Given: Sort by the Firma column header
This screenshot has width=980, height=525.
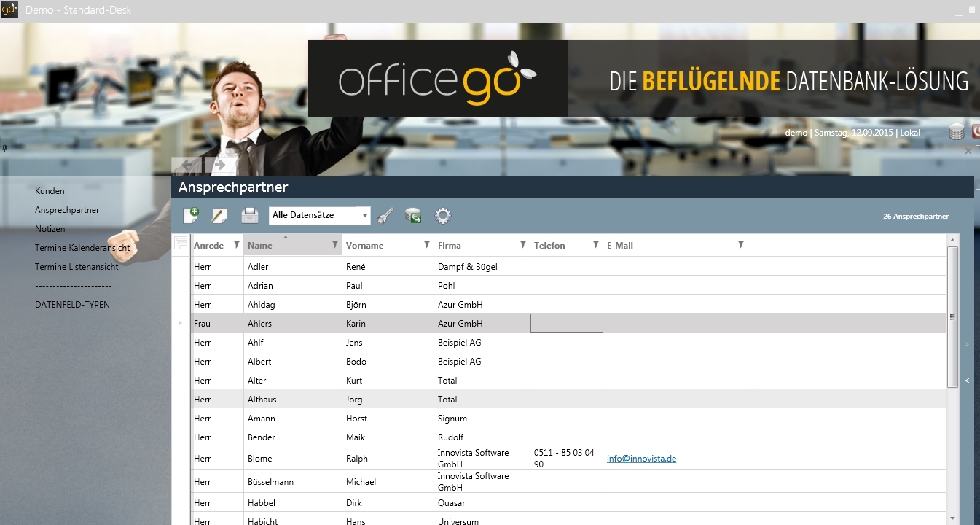Looking at the screenshot, I should coord(450,246).
